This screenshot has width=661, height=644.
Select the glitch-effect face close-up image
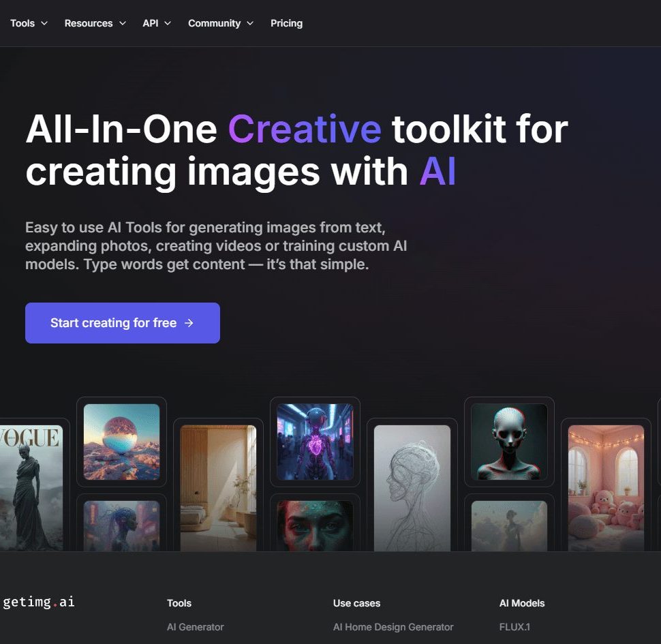coord(315,526)
